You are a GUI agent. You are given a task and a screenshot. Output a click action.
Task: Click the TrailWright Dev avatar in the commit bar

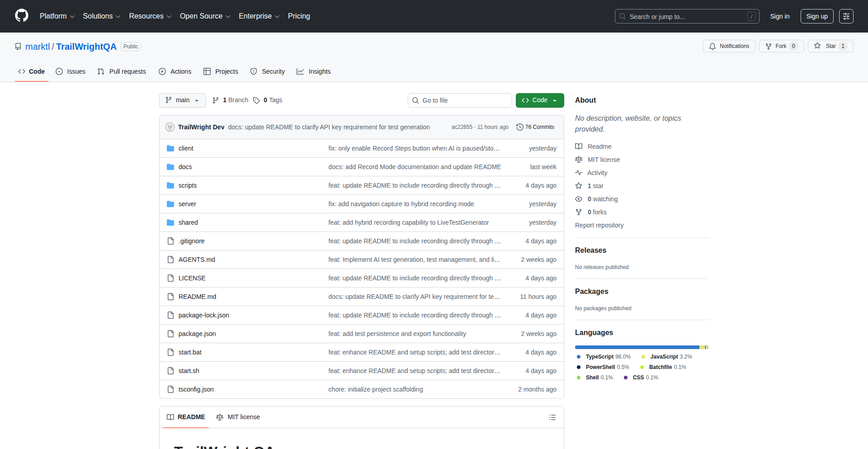(x=170, y=127)
